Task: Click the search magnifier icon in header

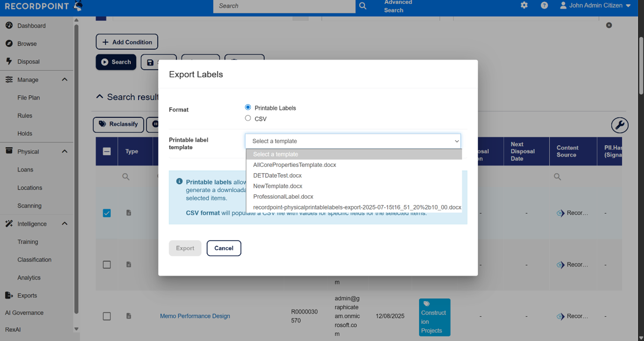Action: (x=363, y=6)
